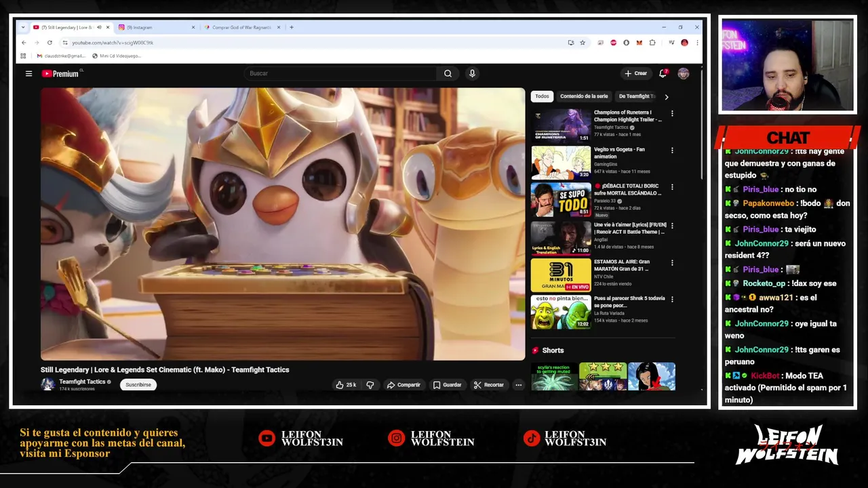Open YouTube notifications bell

point(663,73)
